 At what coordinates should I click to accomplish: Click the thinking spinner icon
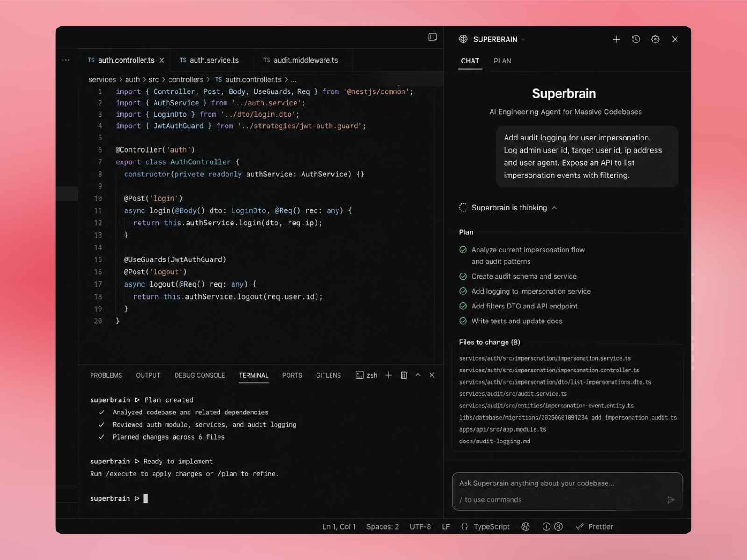coord(463,208)
